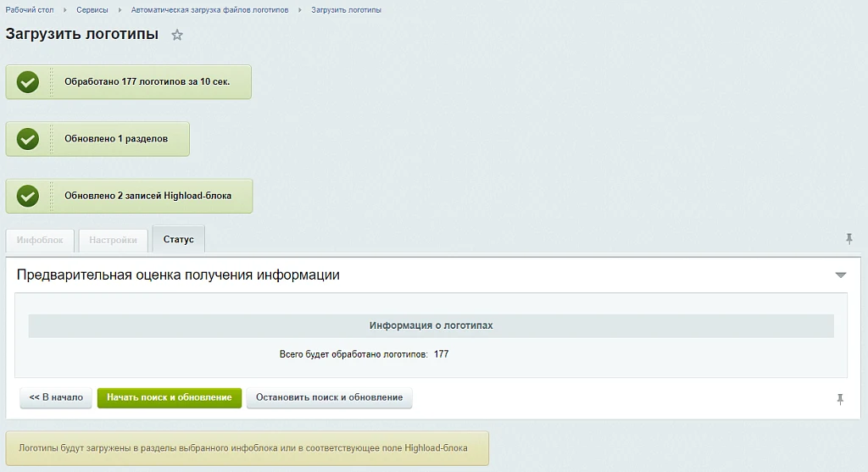Screen dimensions: 868x472
Task: Click the pin icon beside the action buttons
Action: point(840,399)
